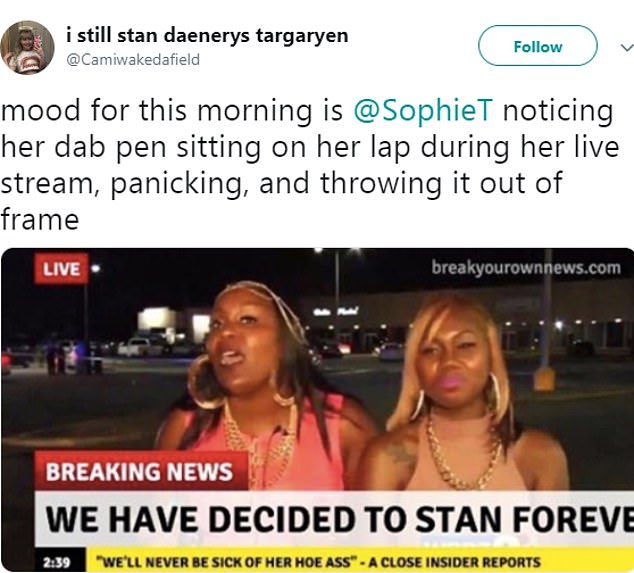Open the attached breaking news image
Image resolution: width=634 pixels, height=573 pixels.
[317, 410]
